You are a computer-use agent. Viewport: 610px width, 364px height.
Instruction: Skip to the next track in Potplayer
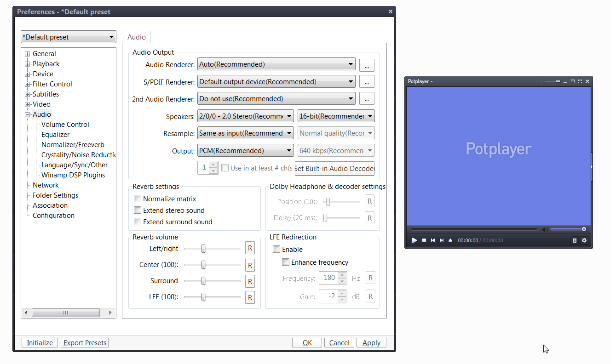442,240
